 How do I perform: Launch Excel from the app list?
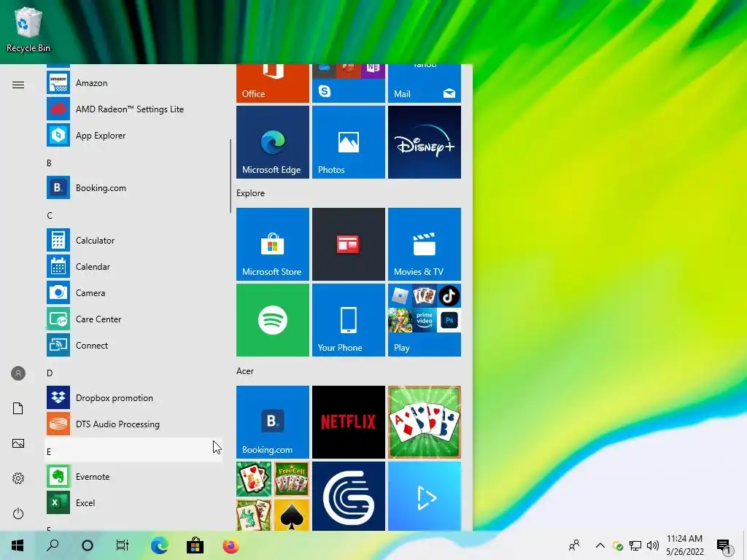click(133, 503)
